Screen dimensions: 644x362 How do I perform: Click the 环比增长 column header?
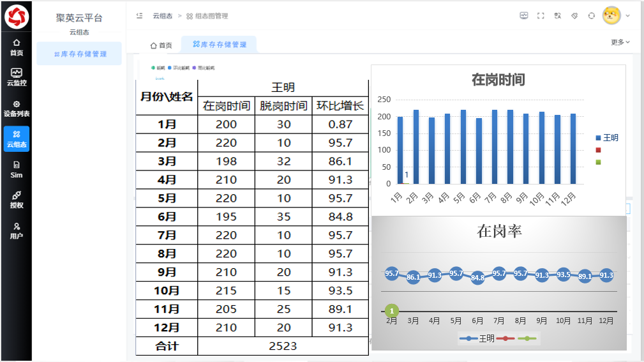coord(340,106)
